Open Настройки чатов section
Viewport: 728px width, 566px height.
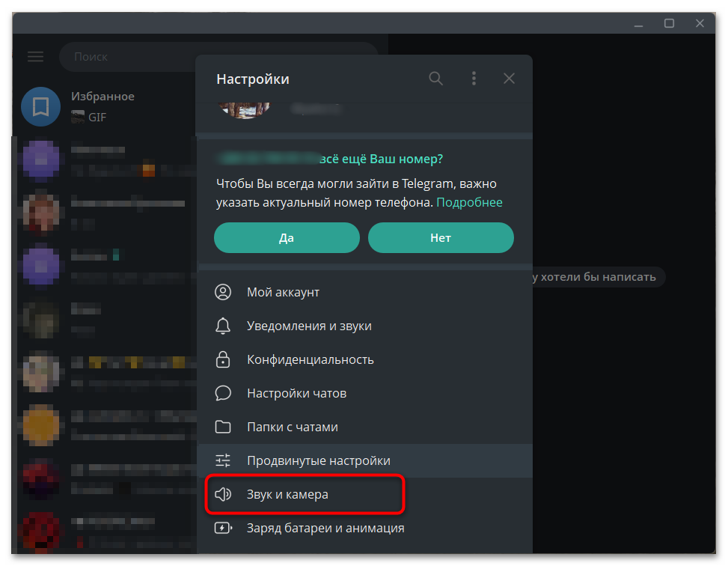365,393
